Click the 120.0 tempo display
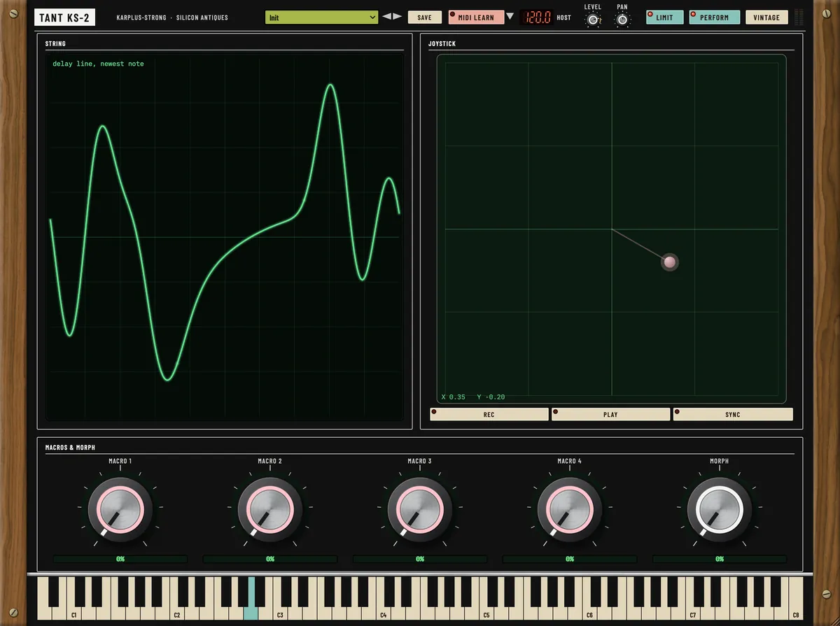 [x=538, y=17]
